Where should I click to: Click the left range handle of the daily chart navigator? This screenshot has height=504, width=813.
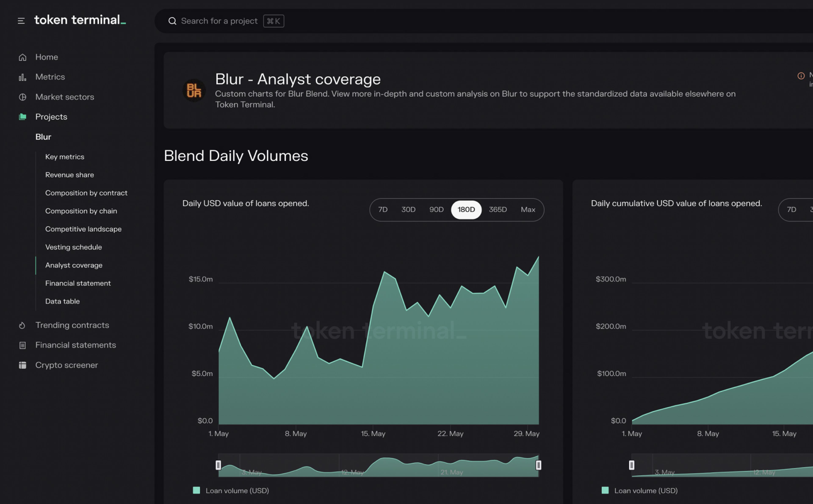[x=218, y=465]
